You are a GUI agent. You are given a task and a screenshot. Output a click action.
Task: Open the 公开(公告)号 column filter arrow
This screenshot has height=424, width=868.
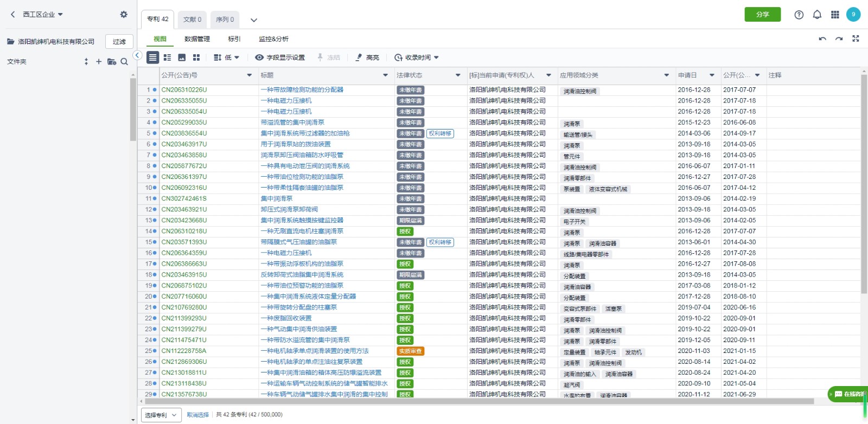coord(250,75)
